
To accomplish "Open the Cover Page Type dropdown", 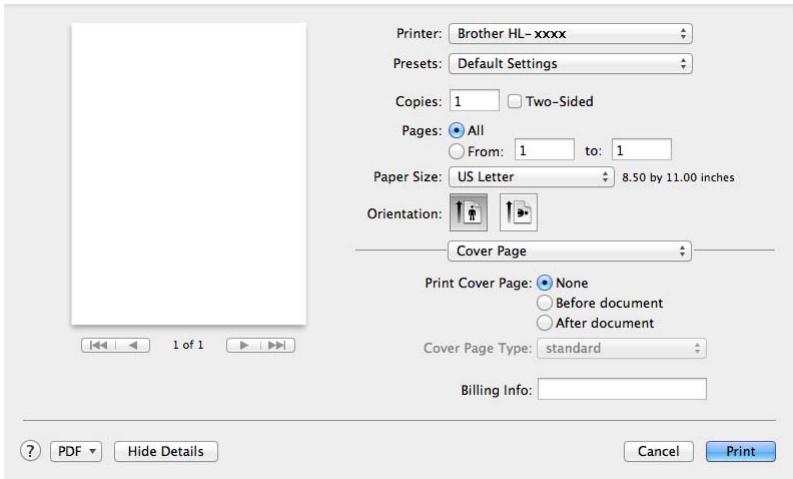I will 622,349.
